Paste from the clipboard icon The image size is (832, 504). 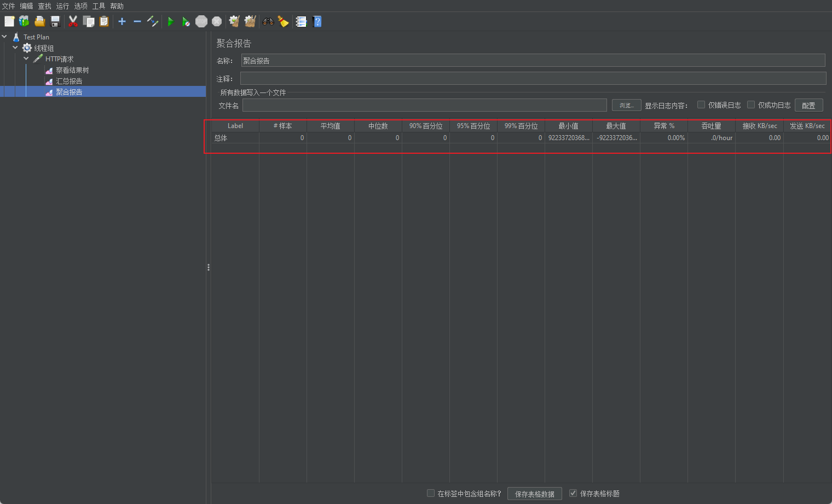point(104,21)
